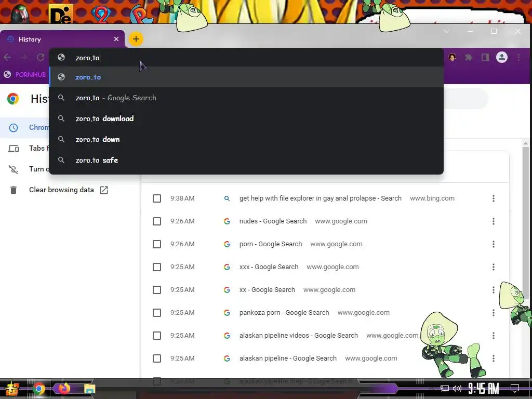Go forward with the forward arrow
This screenshot has width=532, height=399.
pos(24,57)
